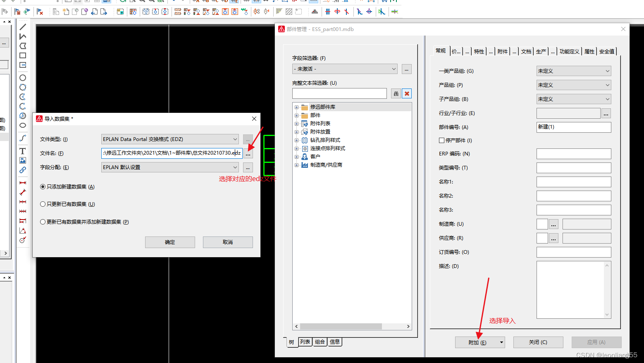This screenshot has width=644, height=363.
Task: Click the 确定 button
Action: tap(170, 242)
